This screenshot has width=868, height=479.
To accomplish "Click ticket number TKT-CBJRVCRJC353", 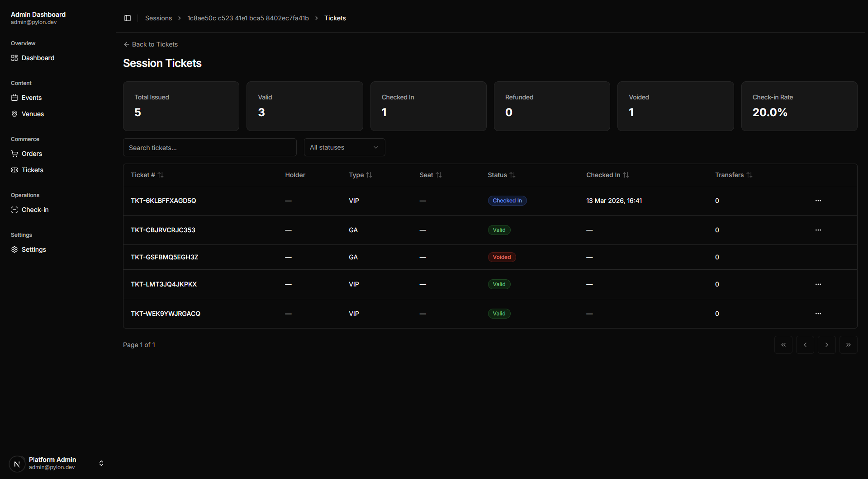I will pos(163,230).
